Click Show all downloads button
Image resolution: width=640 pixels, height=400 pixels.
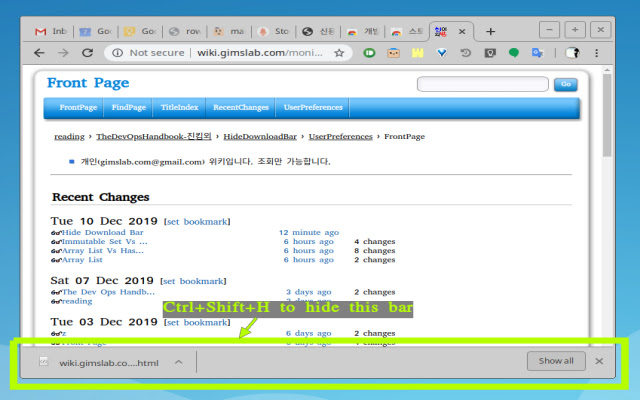click(x=556, y=361)
